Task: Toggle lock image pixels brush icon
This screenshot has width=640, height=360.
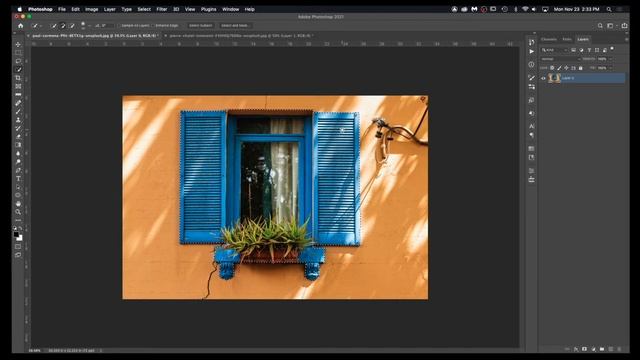Action: tap(559, 68)
